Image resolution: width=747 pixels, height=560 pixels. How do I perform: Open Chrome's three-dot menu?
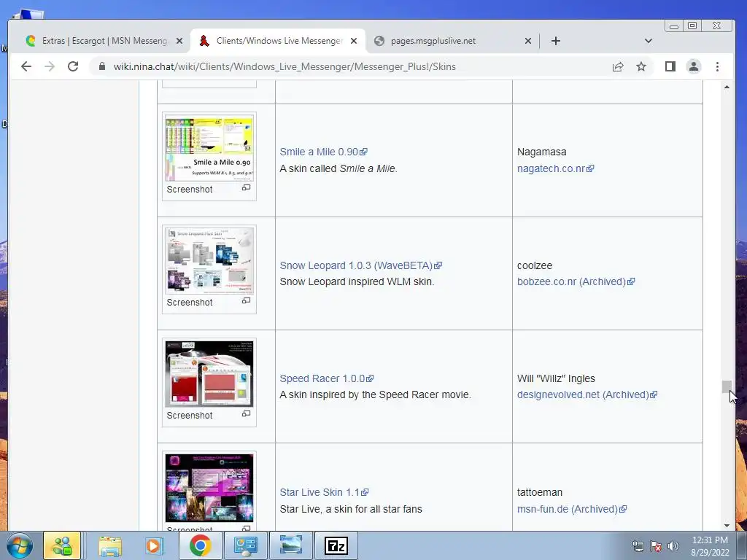(x=718, y=66)
